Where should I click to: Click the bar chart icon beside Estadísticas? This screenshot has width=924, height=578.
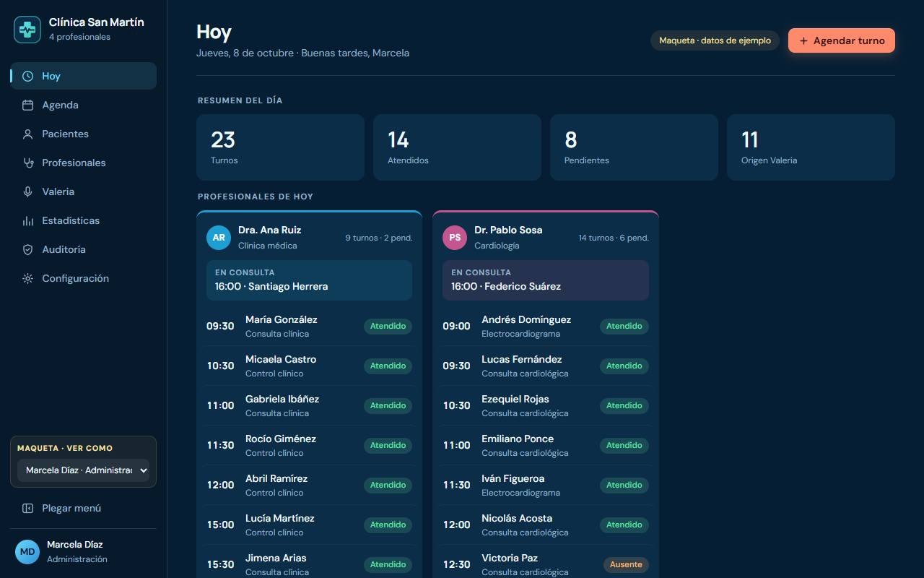(x=27, y=220)
